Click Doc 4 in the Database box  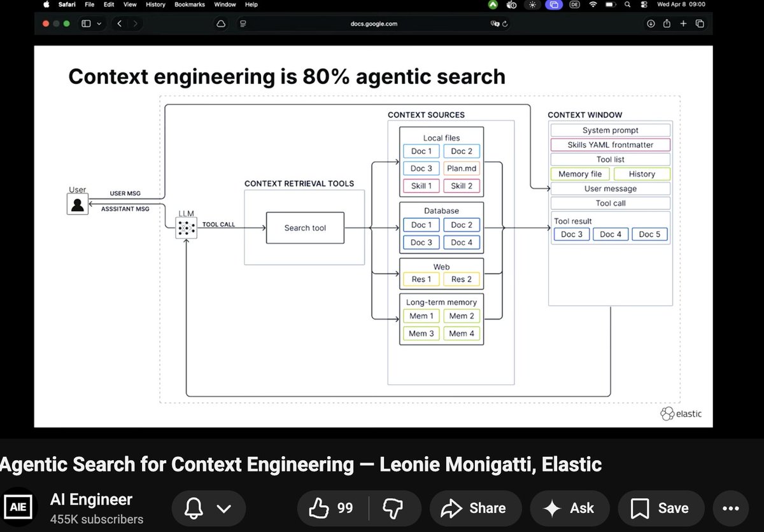(x=462, y=242)
